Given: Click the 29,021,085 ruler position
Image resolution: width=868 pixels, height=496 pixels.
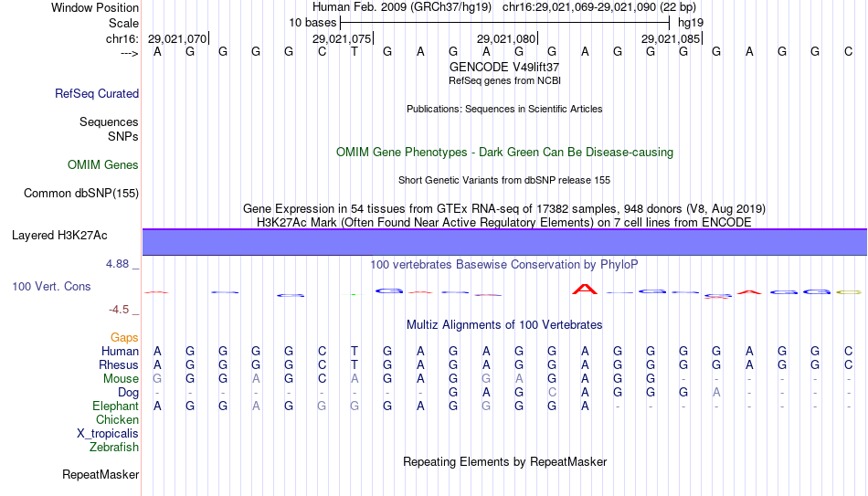Looking at the screenshot, I should pyautogui.click(x=671, y=38).
